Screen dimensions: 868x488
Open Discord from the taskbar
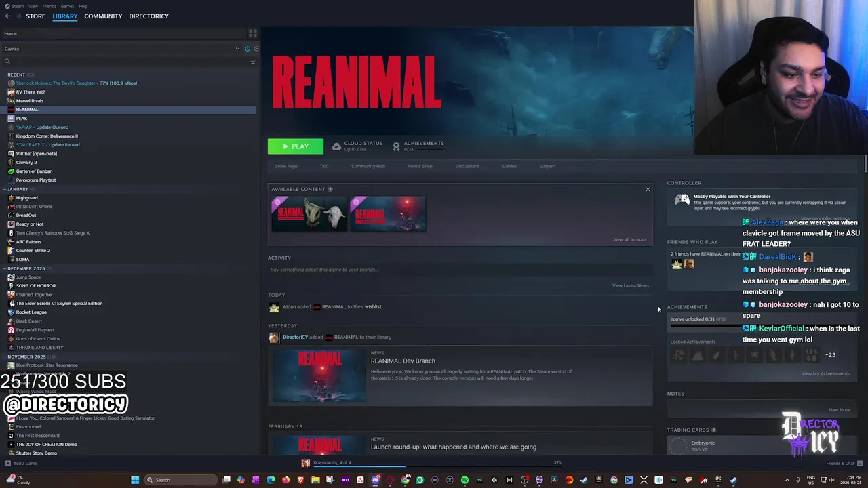click(x=375, y=480)
